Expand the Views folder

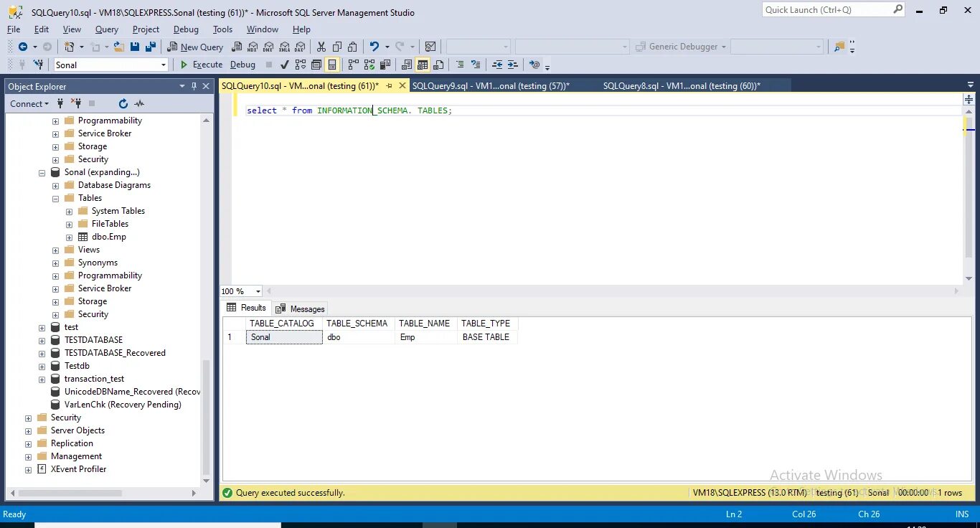coord(56,250)
